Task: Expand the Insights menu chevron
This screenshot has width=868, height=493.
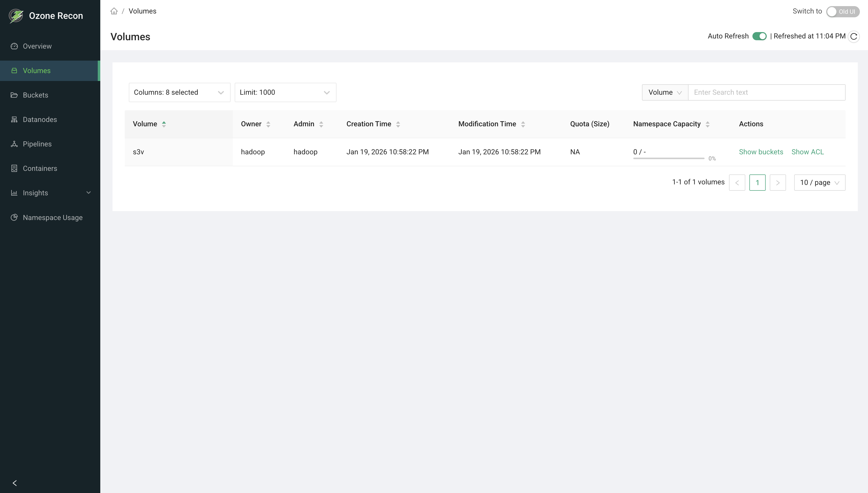Action: click(88, 193)
